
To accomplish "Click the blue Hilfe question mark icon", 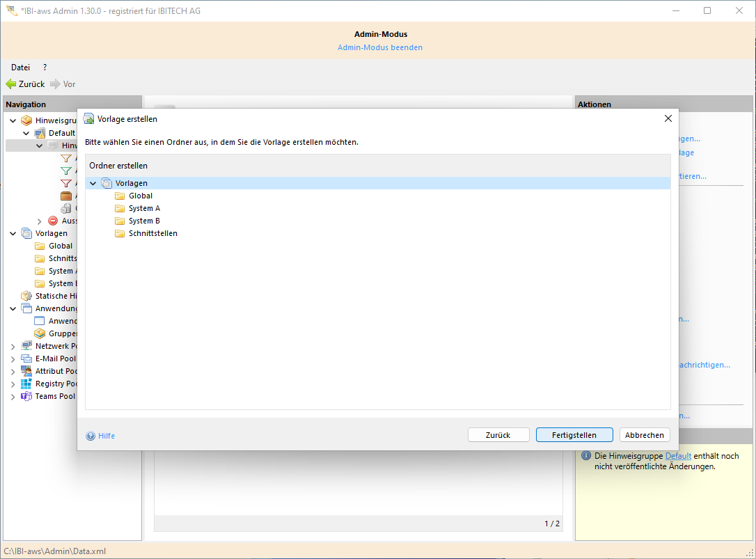I will (x=90, y=436).
